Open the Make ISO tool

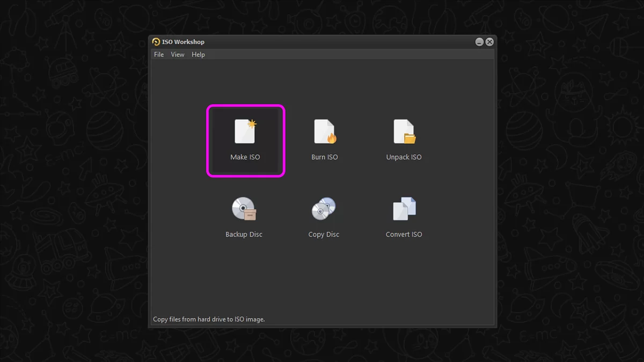pyautogui.click(x=245, y=141)
